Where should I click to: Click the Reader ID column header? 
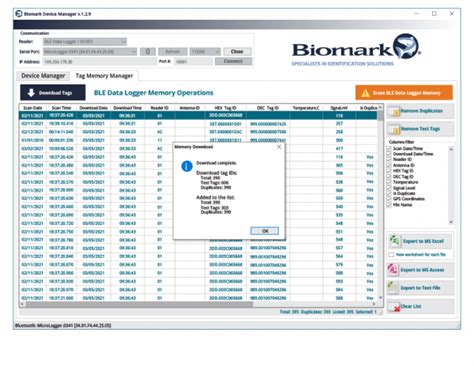pos(159,108)
